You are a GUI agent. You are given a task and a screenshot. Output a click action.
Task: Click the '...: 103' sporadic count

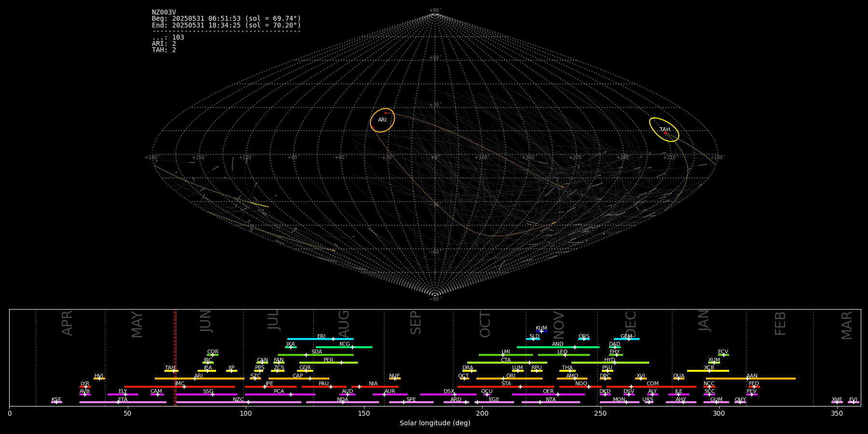[x=168, y=38]
